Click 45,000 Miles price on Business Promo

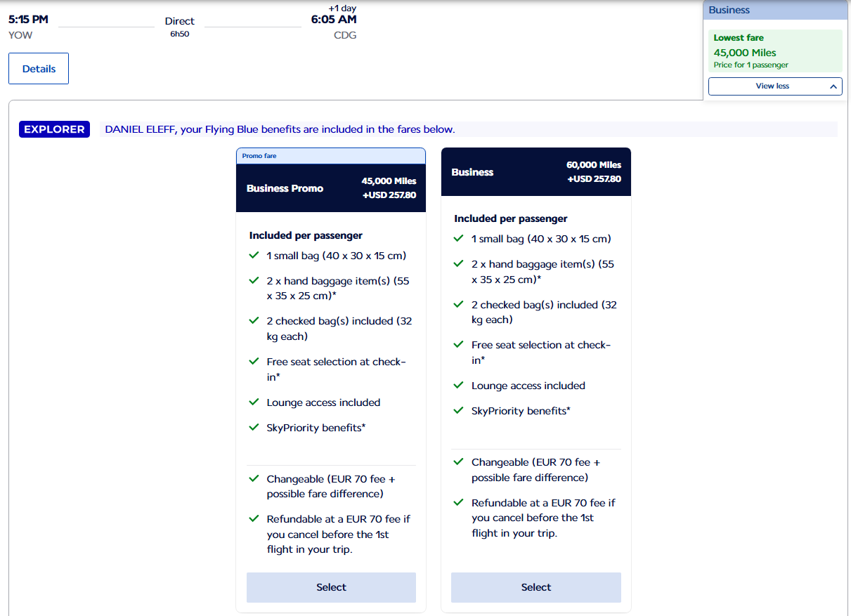point(389,181)
